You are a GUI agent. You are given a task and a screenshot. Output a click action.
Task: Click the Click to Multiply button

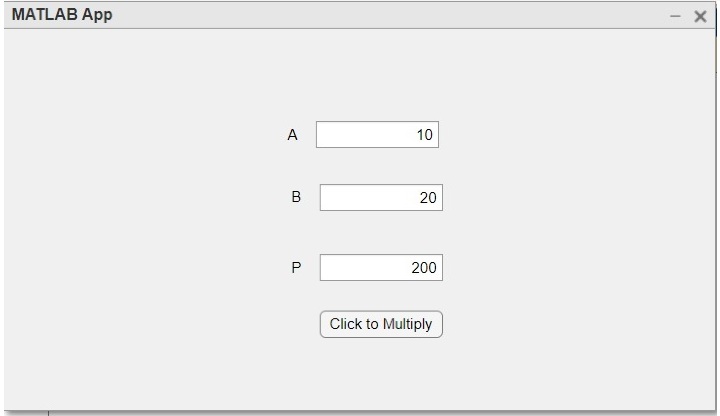coord(381,324)
